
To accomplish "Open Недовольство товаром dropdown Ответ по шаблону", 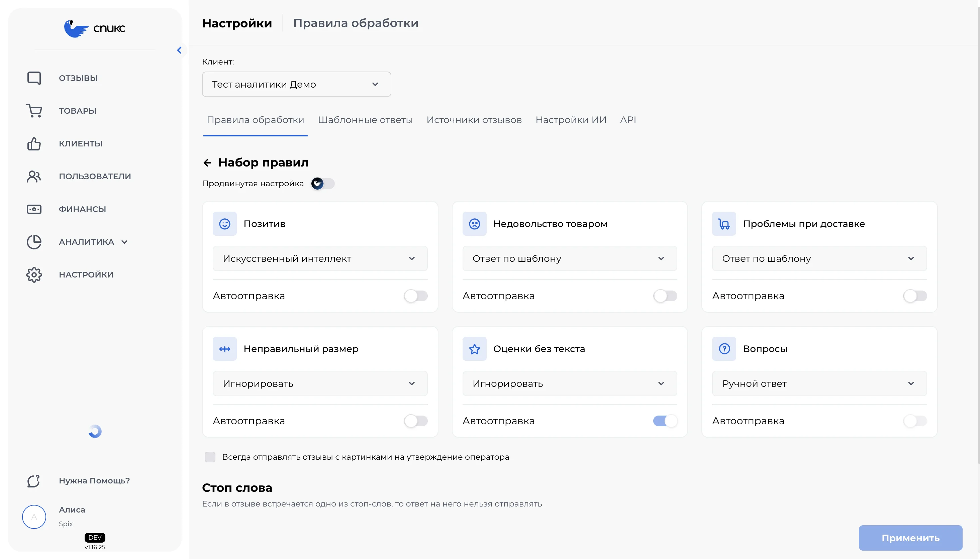I will pos(570,258).
